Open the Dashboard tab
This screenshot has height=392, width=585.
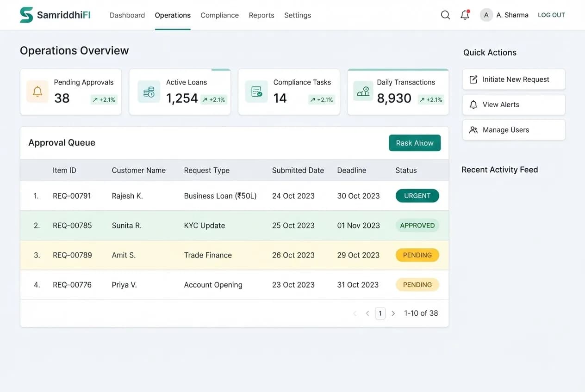(127, 15)
